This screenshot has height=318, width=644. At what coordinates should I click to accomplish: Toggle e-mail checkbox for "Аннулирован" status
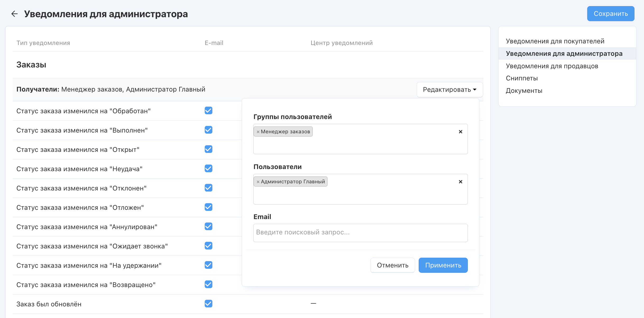coord(208,226)
